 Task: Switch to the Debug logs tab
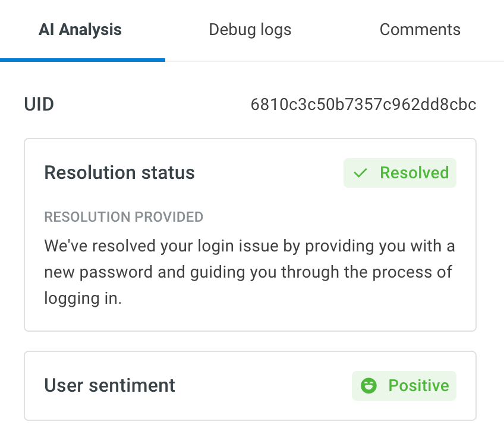(250, 30)
